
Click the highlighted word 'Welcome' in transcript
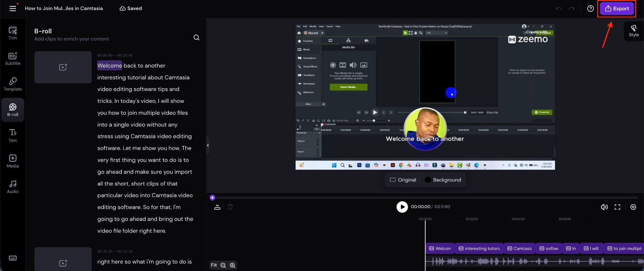click(x=109, y=65)
